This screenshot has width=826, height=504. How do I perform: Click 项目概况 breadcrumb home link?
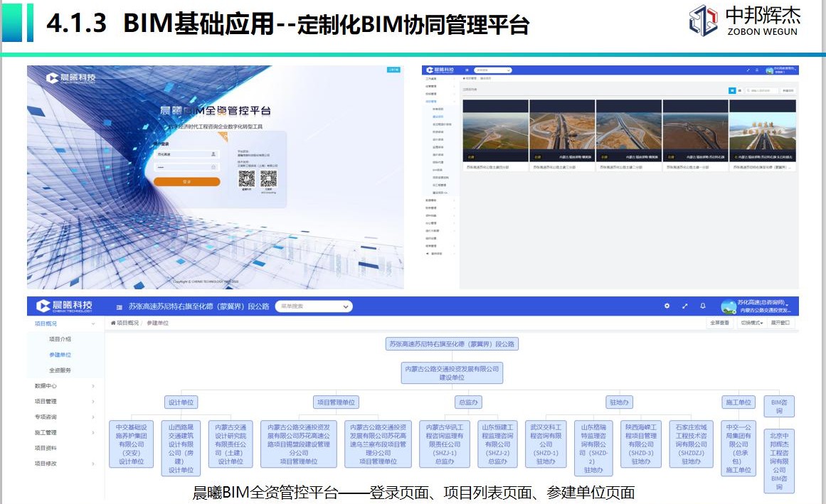click(x=125, y=323)
